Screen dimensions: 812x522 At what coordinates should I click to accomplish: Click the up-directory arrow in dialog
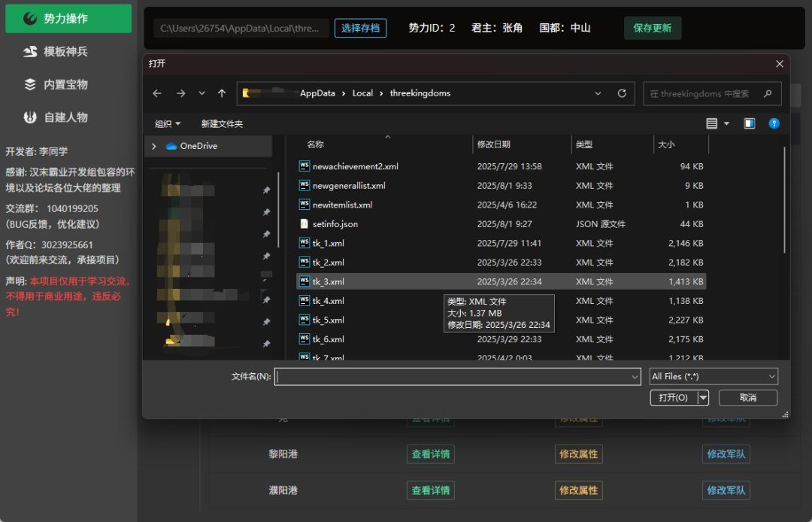222,93
